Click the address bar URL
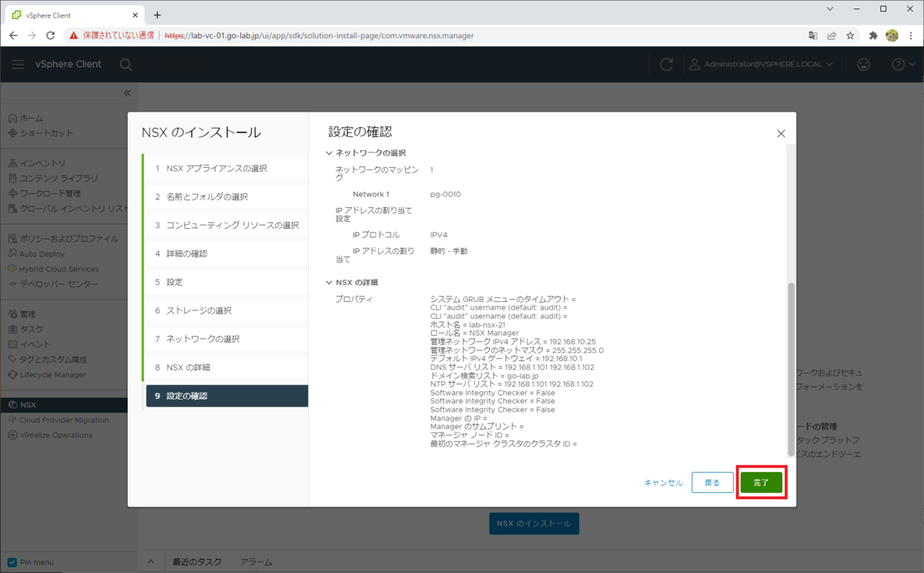Screen dimensions: 924x573 [320, 35]
